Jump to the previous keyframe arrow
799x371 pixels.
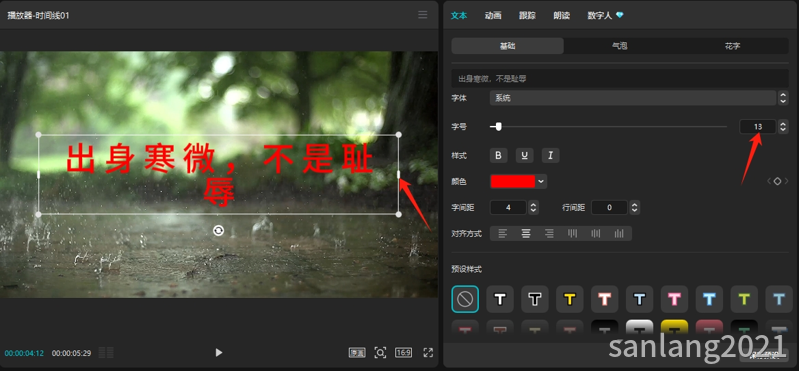(x=769, y=181)
